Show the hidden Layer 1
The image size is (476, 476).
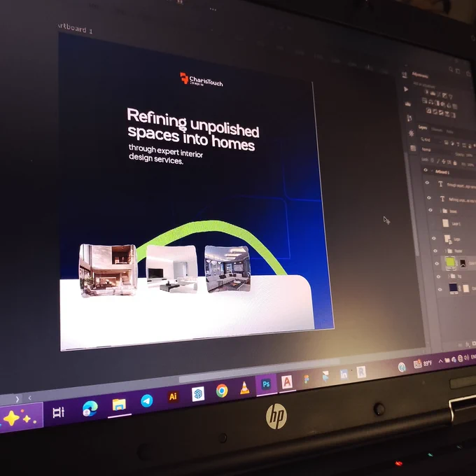(x=432, y=224)
